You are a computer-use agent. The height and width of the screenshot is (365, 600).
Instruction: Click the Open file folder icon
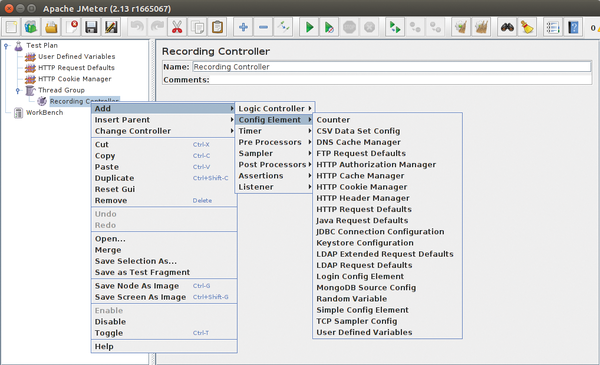point(51,27)
